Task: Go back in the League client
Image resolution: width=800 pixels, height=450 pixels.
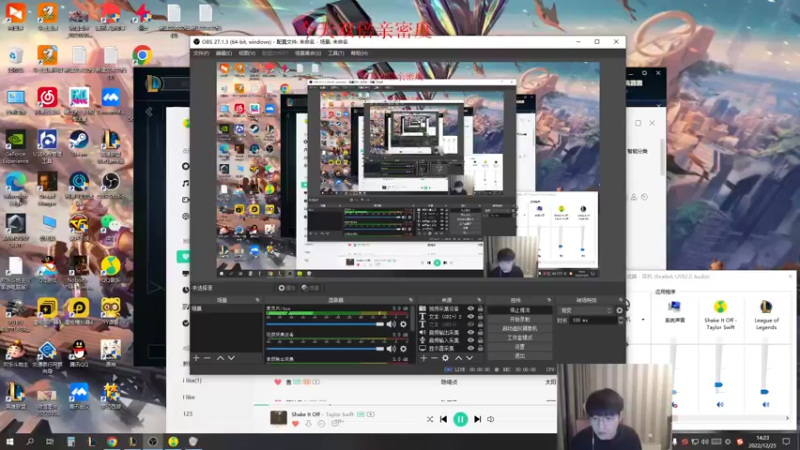Action: tap(149, 111)
